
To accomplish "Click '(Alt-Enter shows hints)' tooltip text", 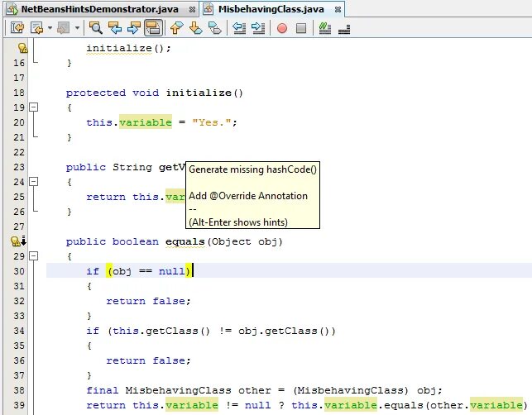I will point(238,222).
